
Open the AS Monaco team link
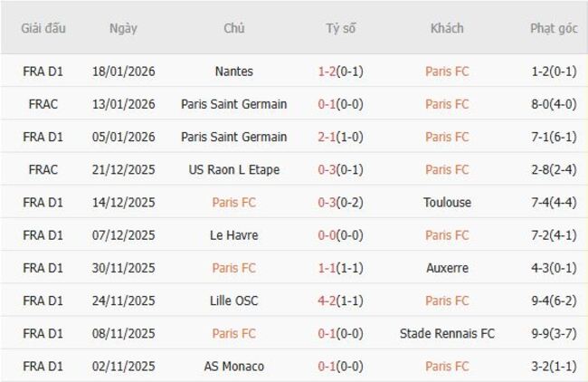tap(234, 367)
